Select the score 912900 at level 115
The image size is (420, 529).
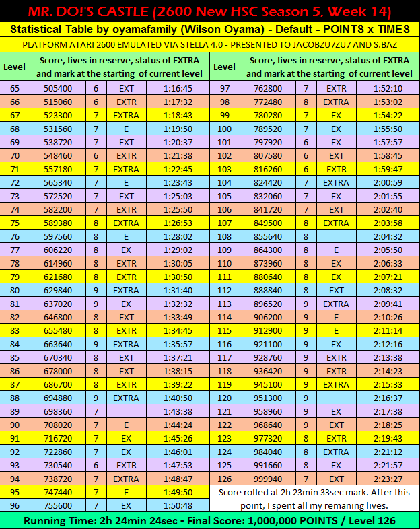[x=268, y=330]
